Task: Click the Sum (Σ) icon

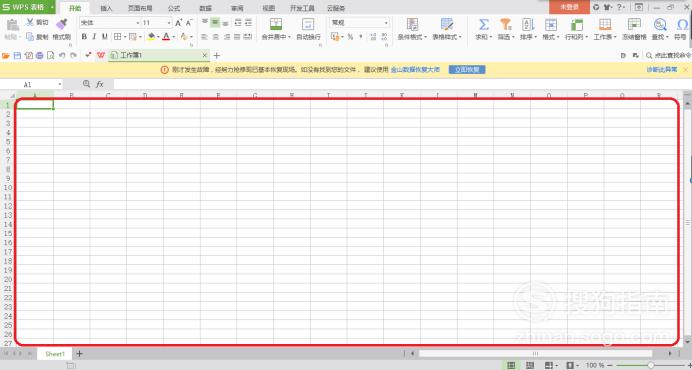Action: (484, 24)
